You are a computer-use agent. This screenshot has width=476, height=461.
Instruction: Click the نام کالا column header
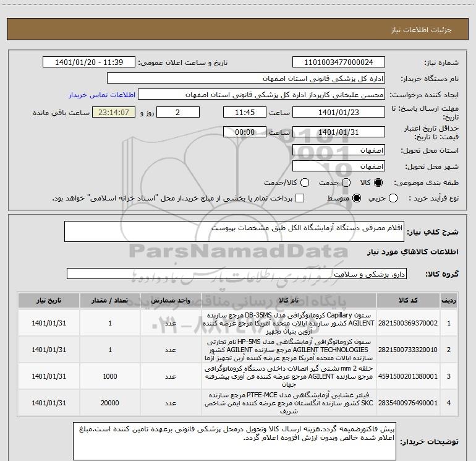click(289, 300)
